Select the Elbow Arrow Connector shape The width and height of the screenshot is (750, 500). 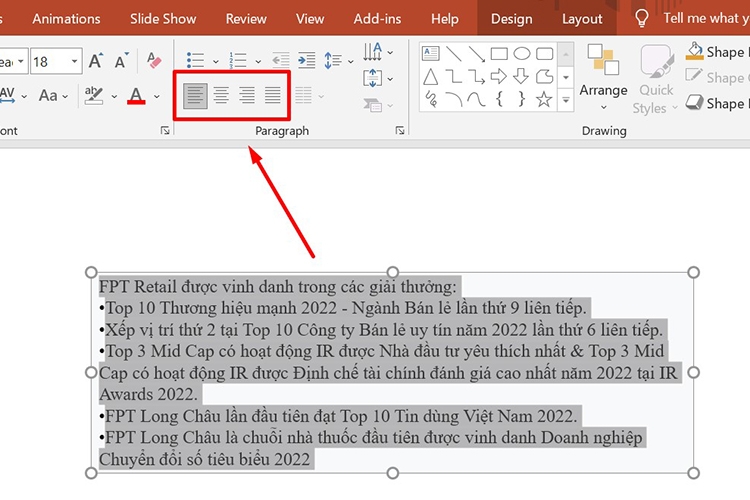(x=476, y=77)
